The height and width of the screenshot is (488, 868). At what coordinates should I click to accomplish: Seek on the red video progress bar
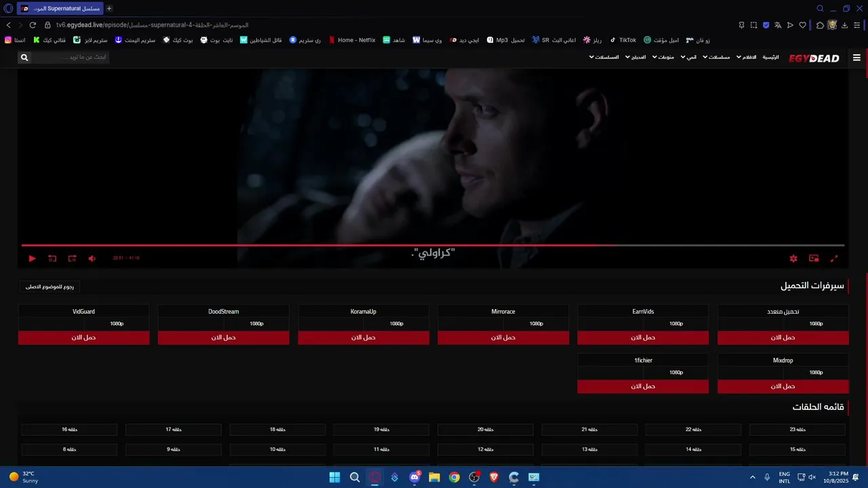433,245
